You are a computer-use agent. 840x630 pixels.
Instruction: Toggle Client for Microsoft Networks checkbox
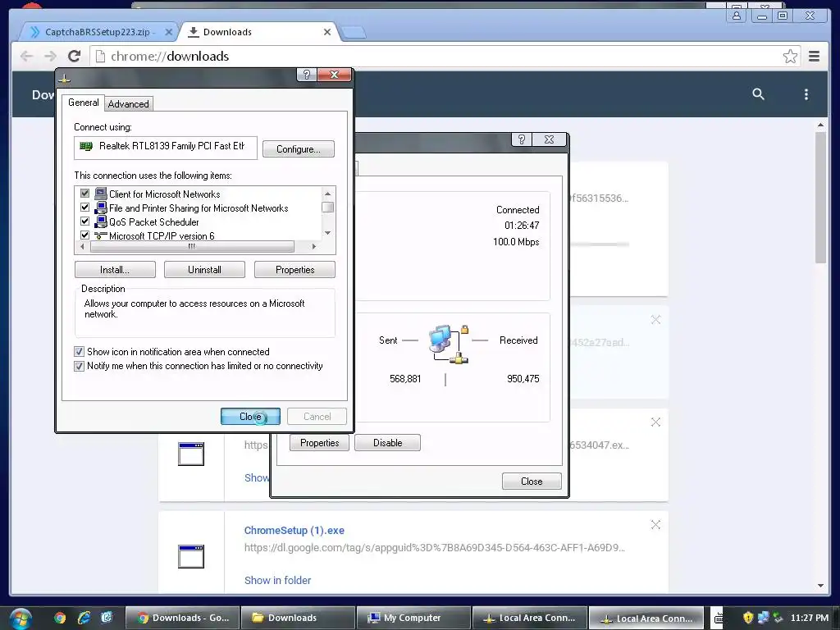pyautogui.click(x=84, y=194)
